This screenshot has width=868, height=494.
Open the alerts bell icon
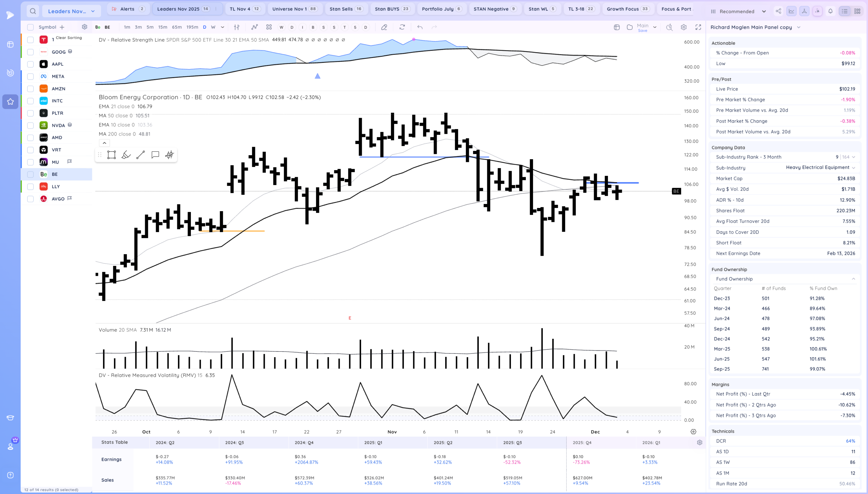tap(830, 11)
